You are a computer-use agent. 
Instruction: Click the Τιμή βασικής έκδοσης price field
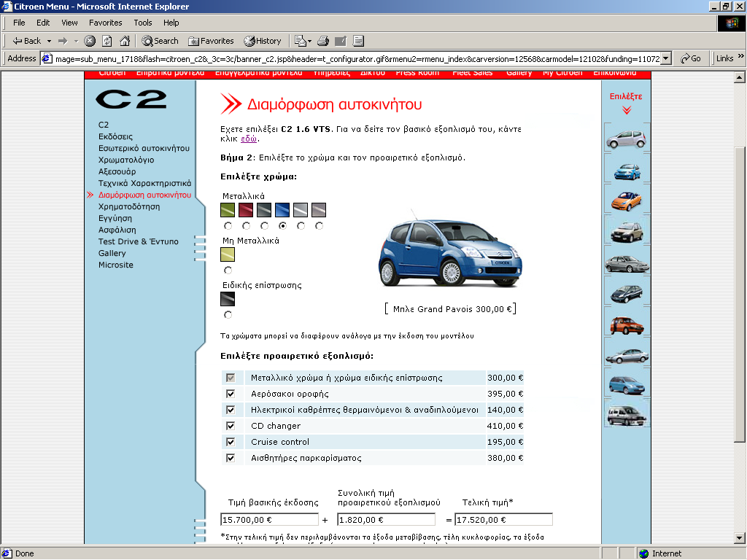click(x=270, y=519)
